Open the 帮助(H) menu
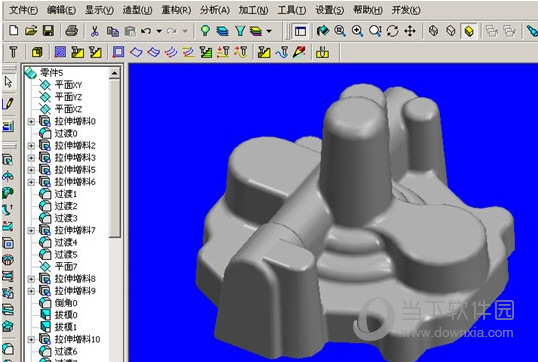This screenshot has width=538, height=362. point(368,10)
